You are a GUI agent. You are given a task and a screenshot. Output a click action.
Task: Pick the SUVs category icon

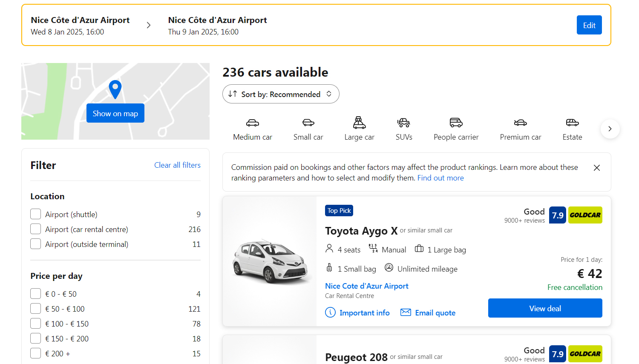pyautogui.click(x=403, y=123)
